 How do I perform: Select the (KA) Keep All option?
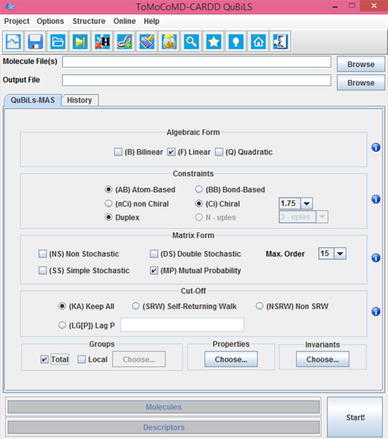pos(62,306)
